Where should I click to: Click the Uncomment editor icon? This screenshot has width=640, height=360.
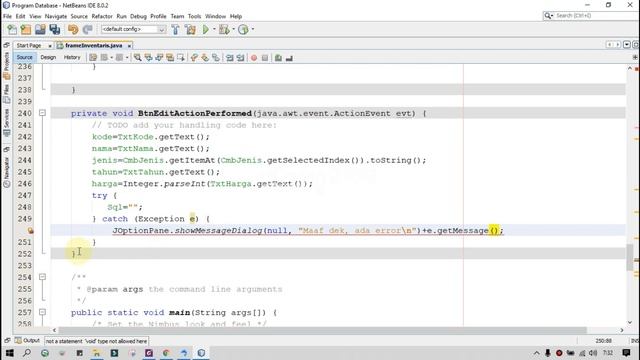[289, 58]
